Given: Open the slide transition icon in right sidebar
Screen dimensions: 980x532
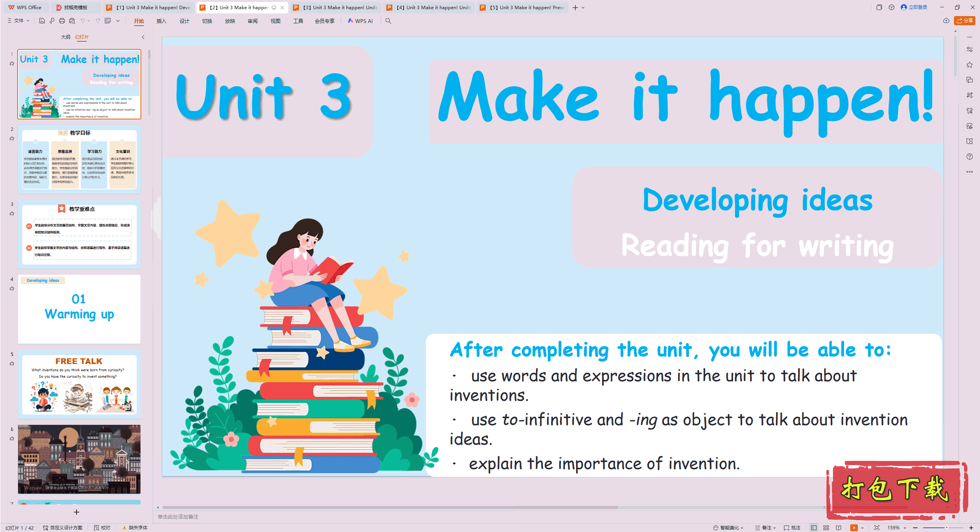Looking at the screenshot, I should [970, 80].
